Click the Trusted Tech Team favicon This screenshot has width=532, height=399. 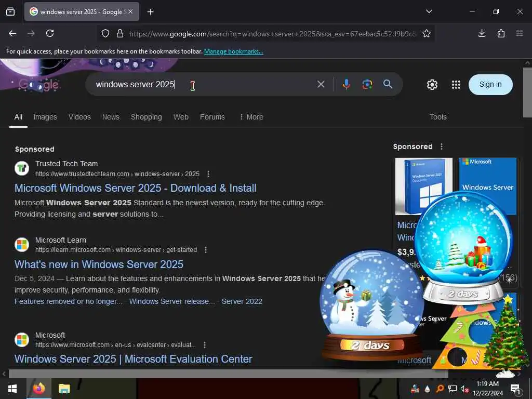click(x=22, y=168)
